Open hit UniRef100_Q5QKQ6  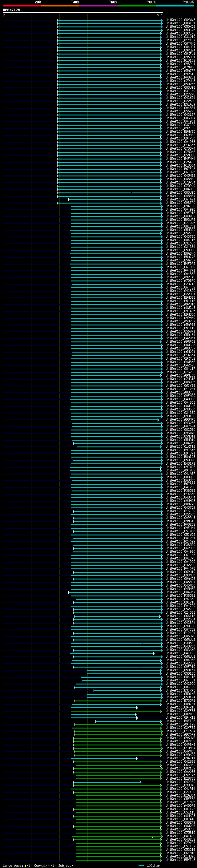click(x=180, y=26)
